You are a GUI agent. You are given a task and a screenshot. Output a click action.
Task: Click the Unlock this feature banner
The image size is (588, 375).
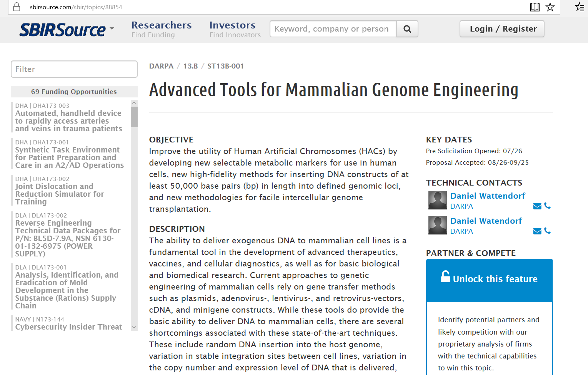coord(489,279)
